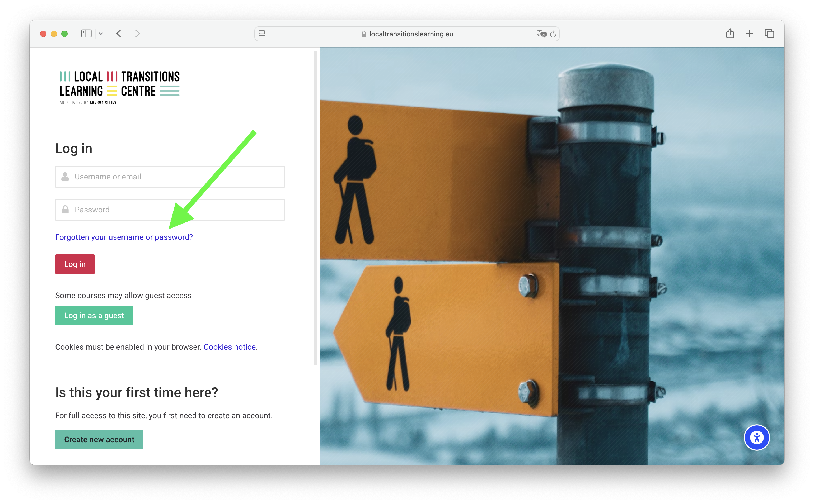Click the forward navigation arrow
Screen dimensions: 814x504
click(137, 34)
